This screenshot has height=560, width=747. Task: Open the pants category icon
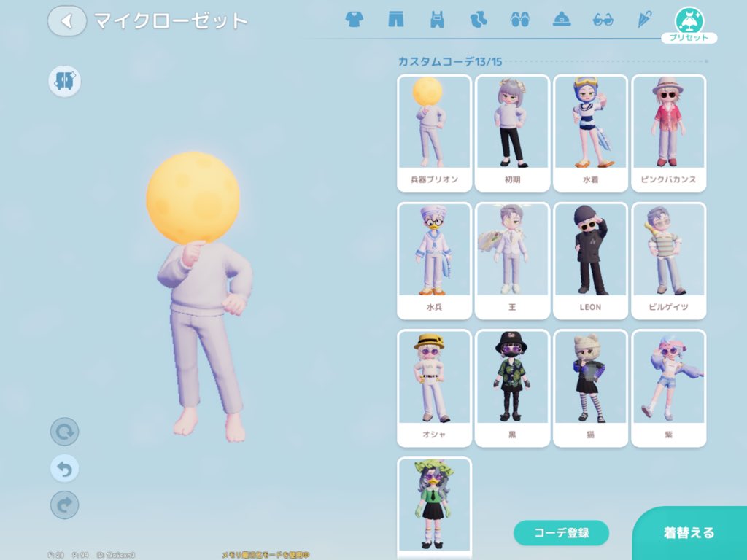click(x=396, y=20)
